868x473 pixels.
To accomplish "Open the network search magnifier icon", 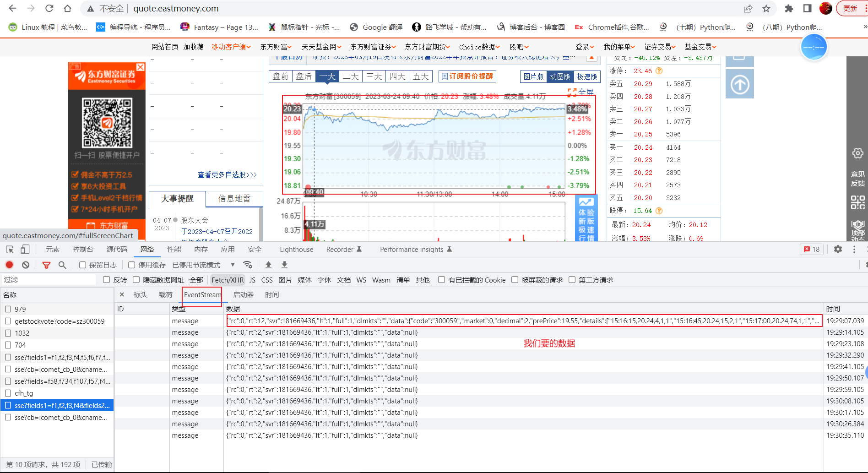I will pyautogui.click(x=62, y=265).
